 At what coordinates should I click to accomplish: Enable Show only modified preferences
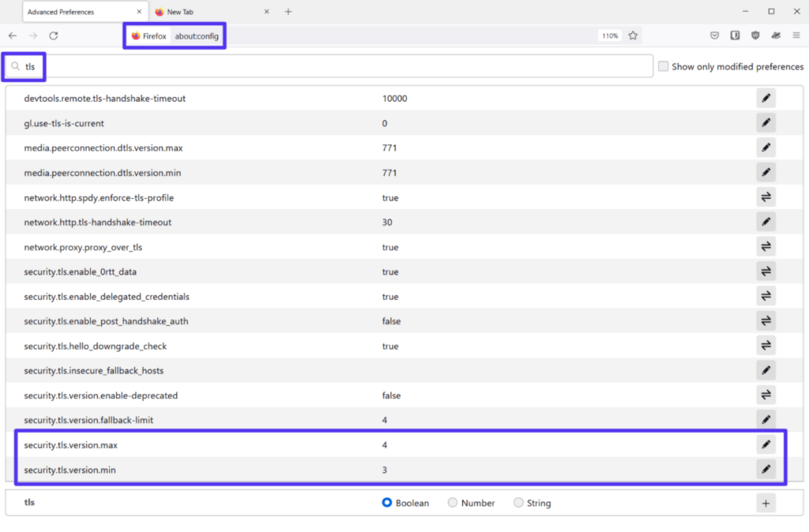click(663, 66)
